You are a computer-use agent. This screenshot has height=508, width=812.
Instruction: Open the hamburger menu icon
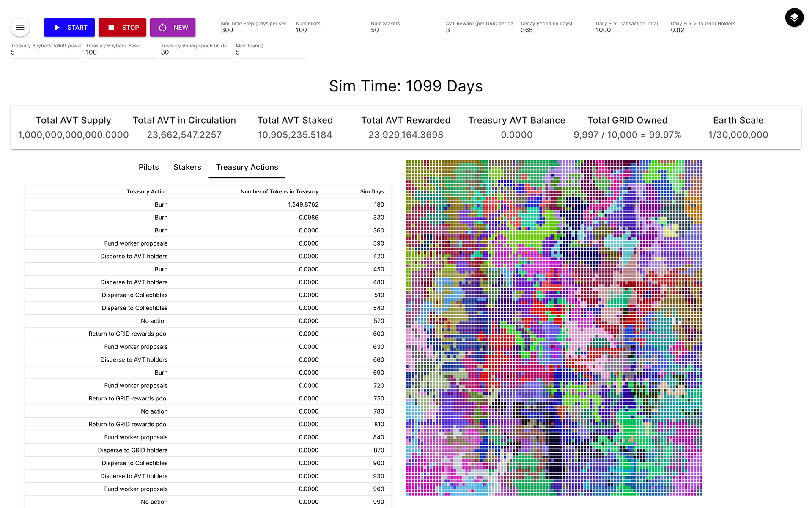tap(20, 28)
